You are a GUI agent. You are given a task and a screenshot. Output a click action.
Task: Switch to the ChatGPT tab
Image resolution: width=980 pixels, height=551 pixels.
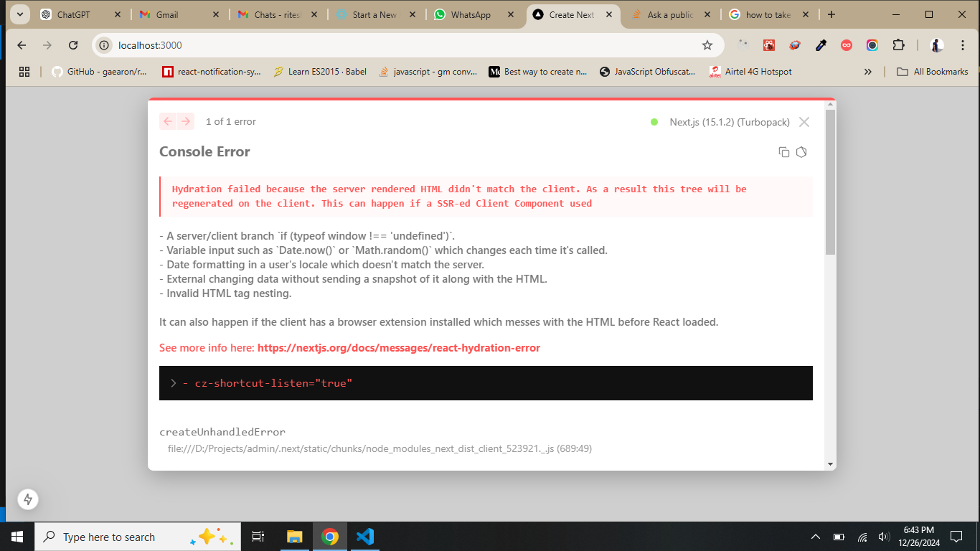[x=82, y=14]
